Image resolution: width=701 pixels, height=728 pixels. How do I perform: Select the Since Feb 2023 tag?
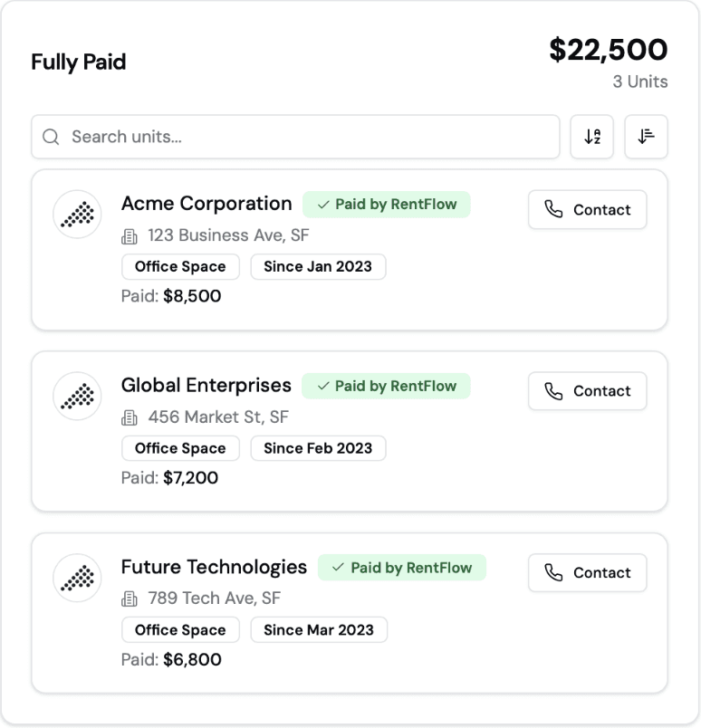pos(318,448)
